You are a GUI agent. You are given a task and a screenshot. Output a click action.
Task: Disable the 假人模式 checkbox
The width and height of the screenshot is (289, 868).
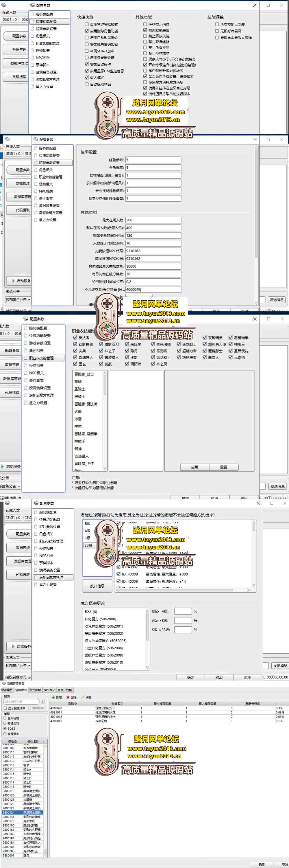(86, 78)
